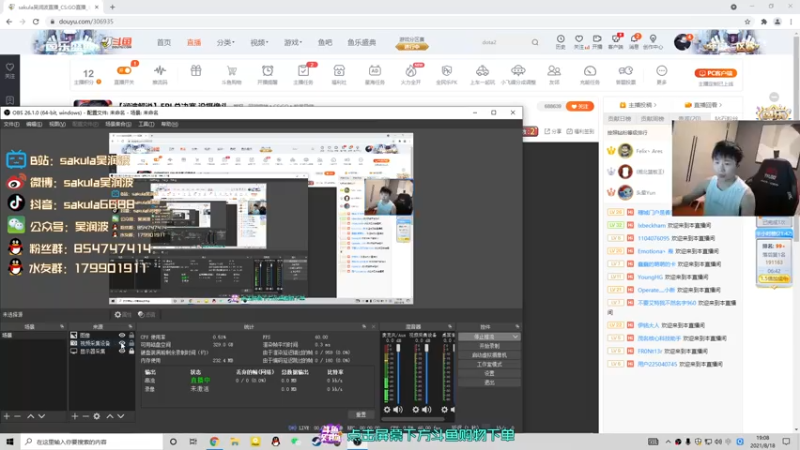Click the orange 关注 follow button
The image size is (800, 450).
click(x=580, y=106)
